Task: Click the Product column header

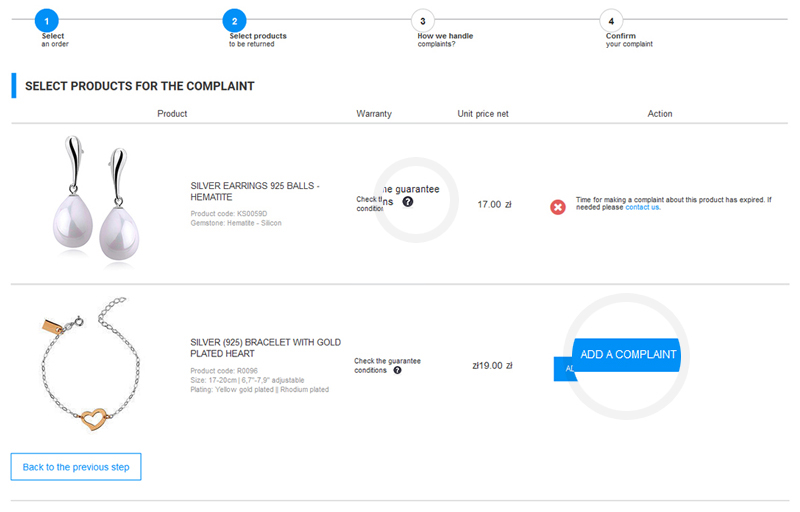Action: pos(172,114)
